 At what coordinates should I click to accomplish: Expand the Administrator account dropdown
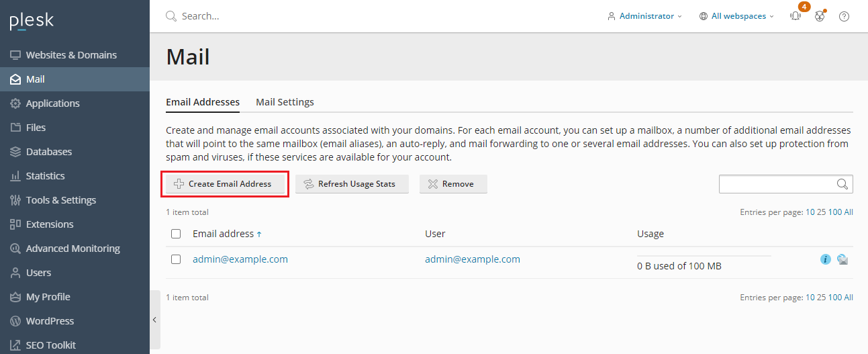644,16
